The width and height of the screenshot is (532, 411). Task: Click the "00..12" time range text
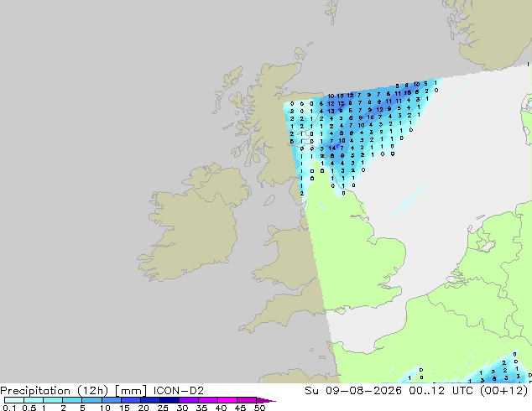click(x=427, y=391)
